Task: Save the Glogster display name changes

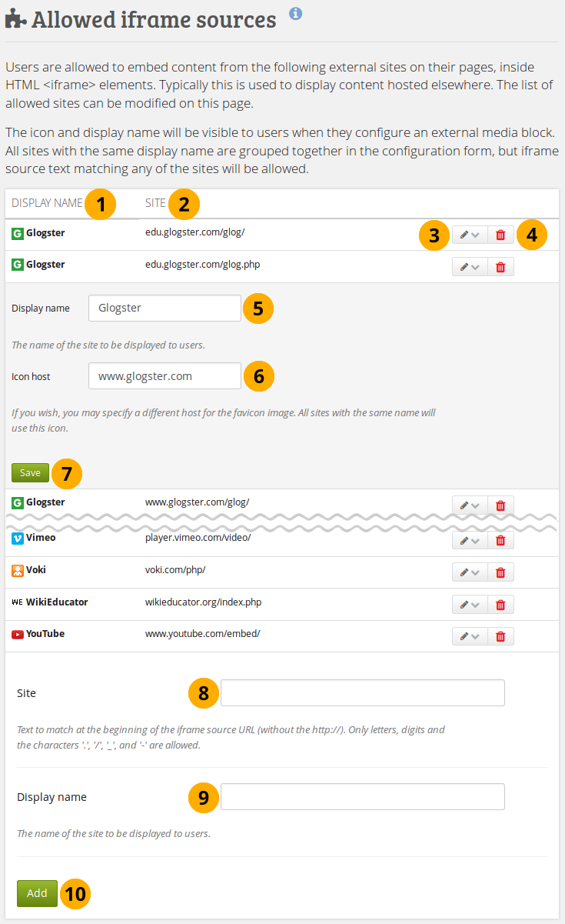Action: (30, 472)
